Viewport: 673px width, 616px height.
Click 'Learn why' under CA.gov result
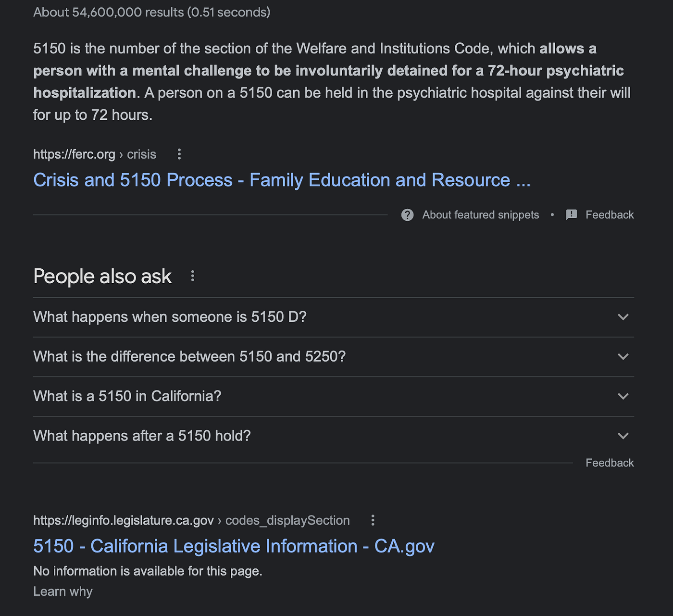coord(63,591)
